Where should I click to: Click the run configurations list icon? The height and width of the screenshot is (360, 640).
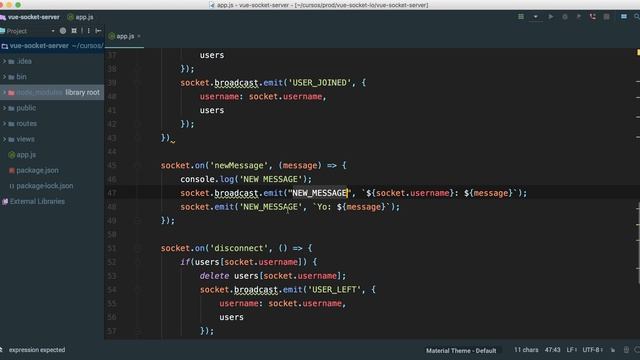pos(521,17)
